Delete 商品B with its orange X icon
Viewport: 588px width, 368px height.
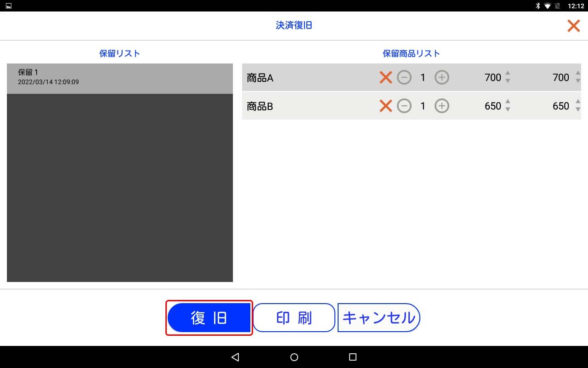[386, 106]
